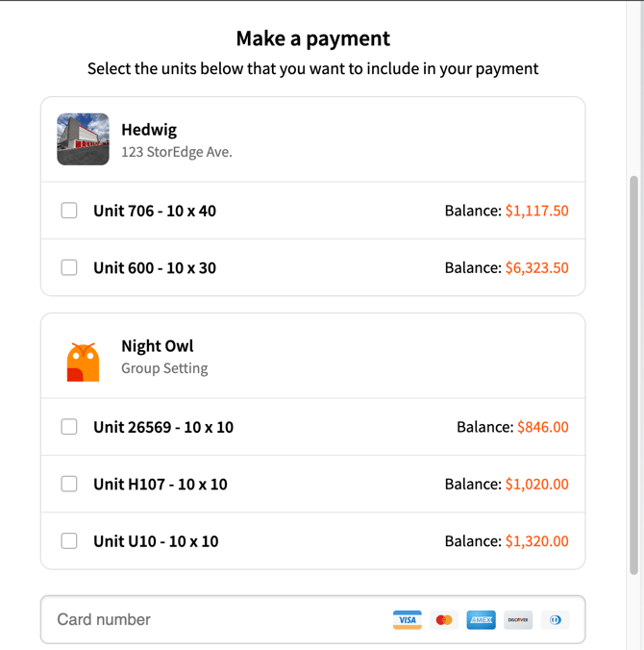Click the Unit 706 - 10 x 40 label

155,211
